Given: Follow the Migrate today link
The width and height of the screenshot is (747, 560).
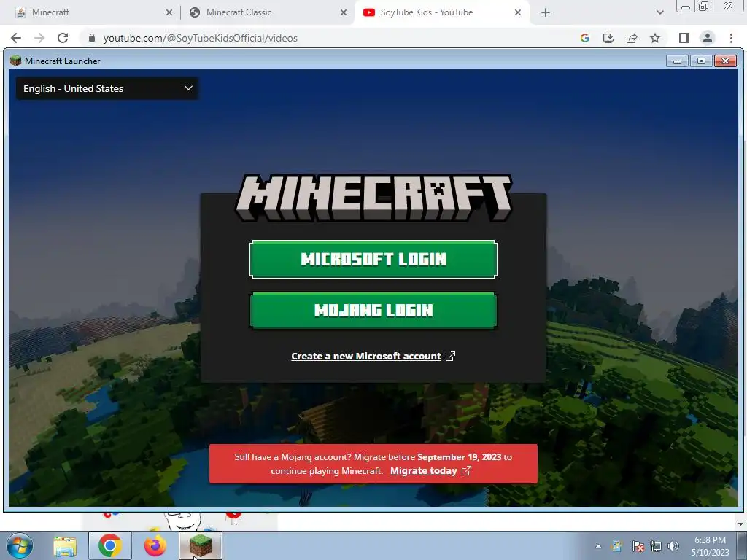Looking at the screenshot, I should coord(424,471).
